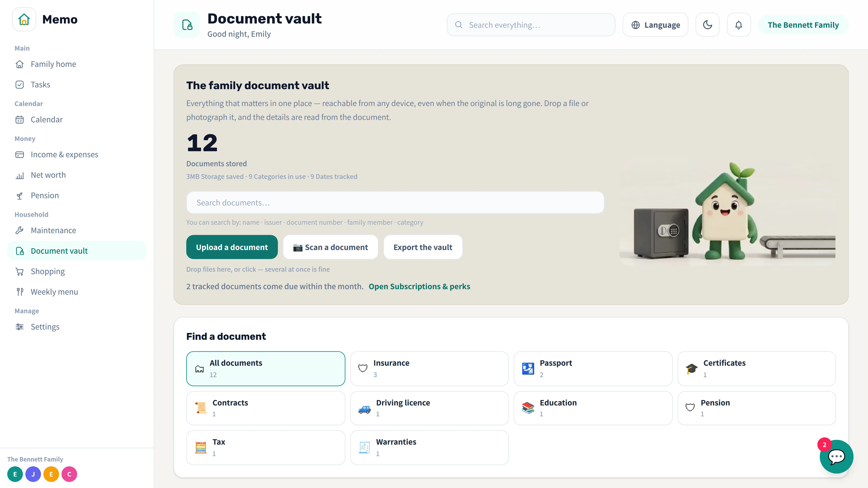Select the Pension document category card
This screenshot has width=868, height=488.
(756, 408)
